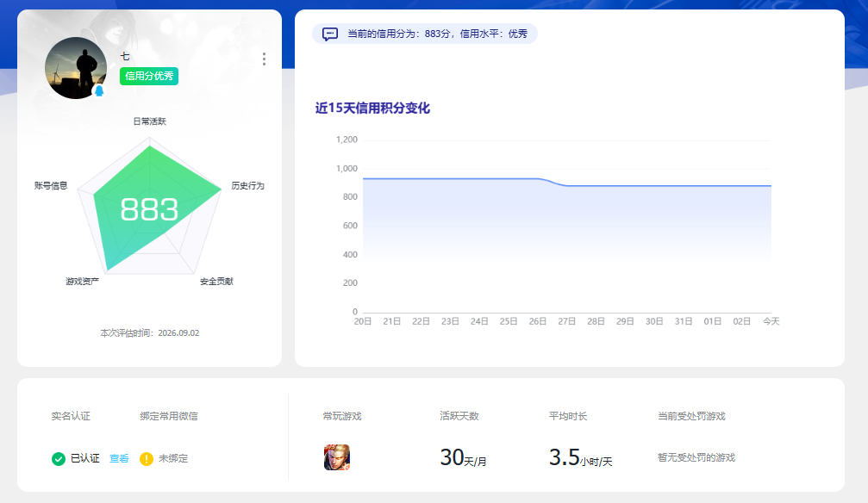Click the 本次评估时间 date text

pos(149,333)
